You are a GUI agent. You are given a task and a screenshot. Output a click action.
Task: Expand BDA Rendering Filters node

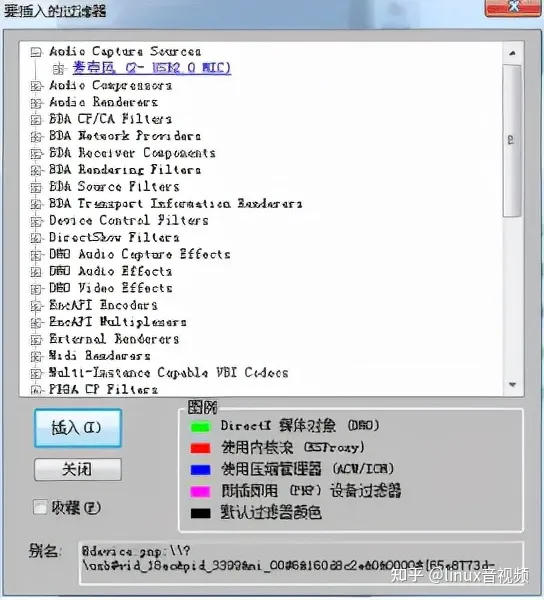[36, 171]
